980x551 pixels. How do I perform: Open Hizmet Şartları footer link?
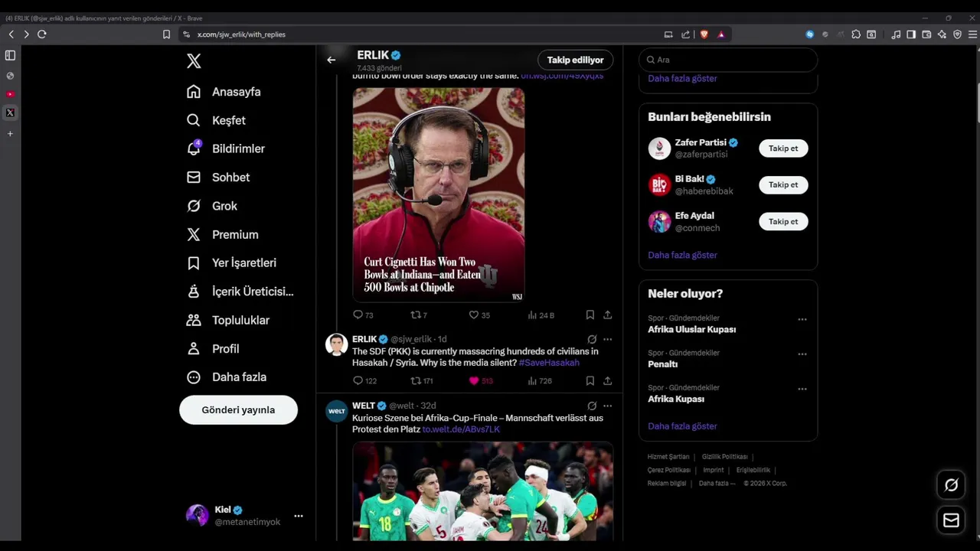(x=668, y=457)
